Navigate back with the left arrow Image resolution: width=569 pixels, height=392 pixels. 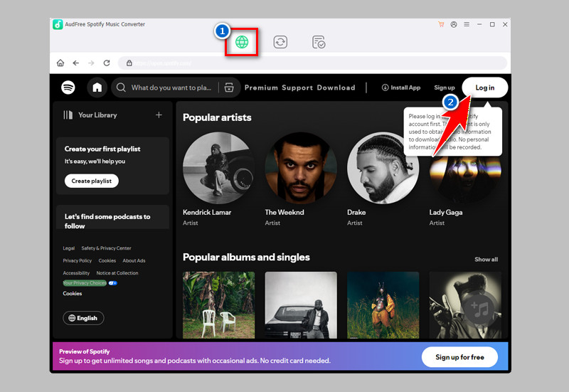pos(75,63)
